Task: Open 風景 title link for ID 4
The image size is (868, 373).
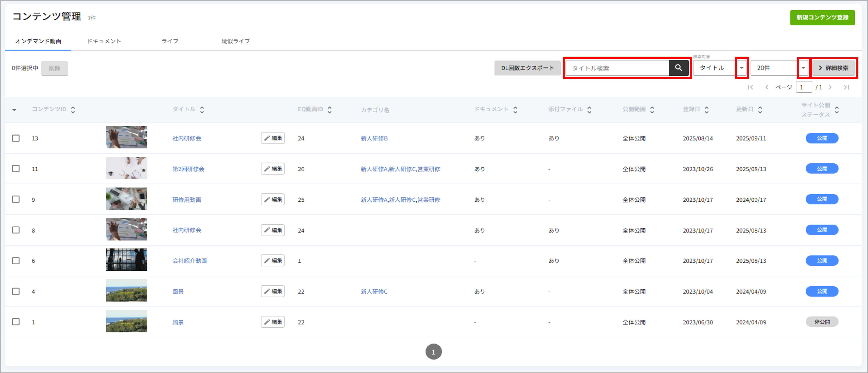Action: coord(178,291)
